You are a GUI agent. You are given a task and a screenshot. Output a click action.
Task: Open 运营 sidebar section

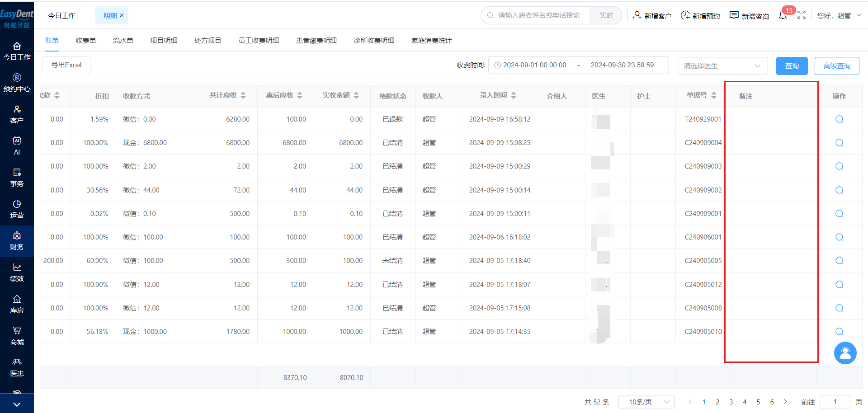coord(17,209)
